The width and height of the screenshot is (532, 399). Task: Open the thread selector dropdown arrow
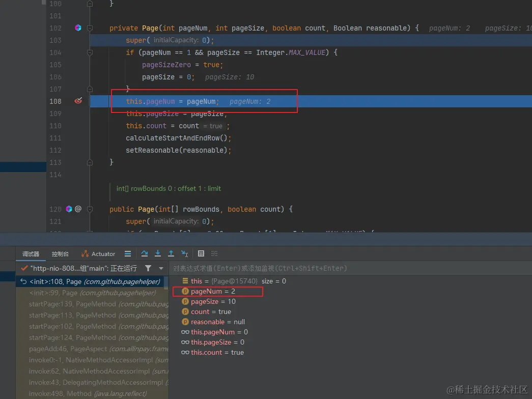click(x=161, y=268)
